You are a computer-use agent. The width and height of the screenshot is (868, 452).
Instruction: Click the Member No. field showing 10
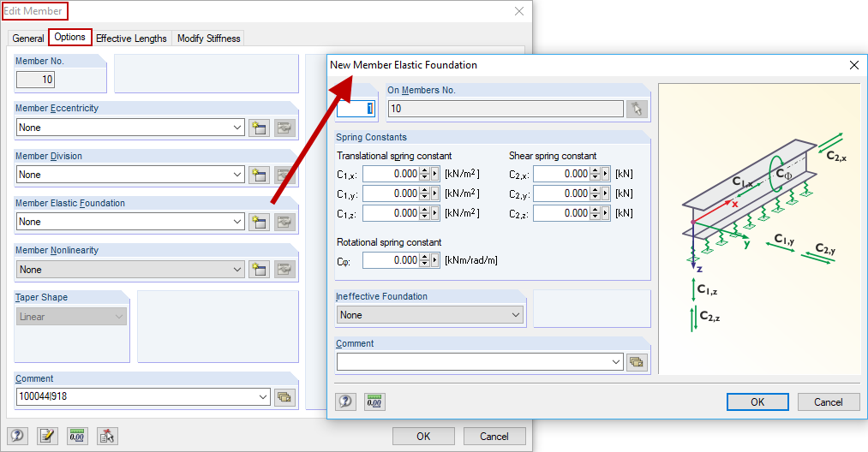pyautogui.click(x=35, y=80)
